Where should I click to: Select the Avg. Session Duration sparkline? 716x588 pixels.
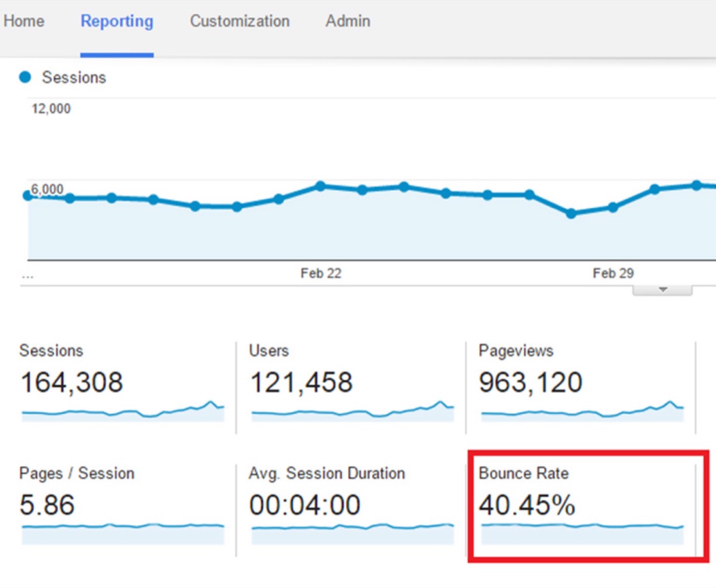tap(352, 534)
